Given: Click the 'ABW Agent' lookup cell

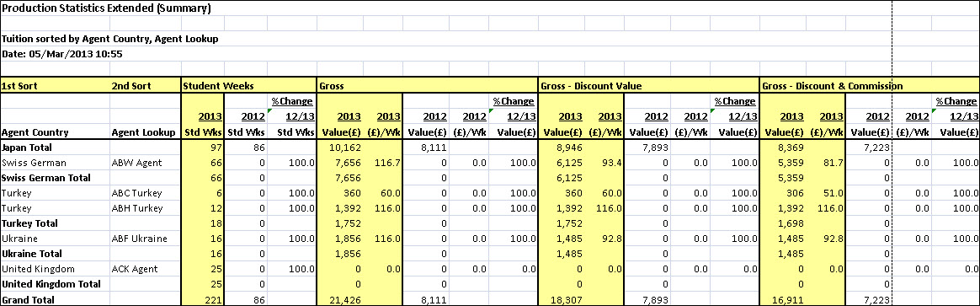Looking at the screenshot, I should tap(146, 163).
